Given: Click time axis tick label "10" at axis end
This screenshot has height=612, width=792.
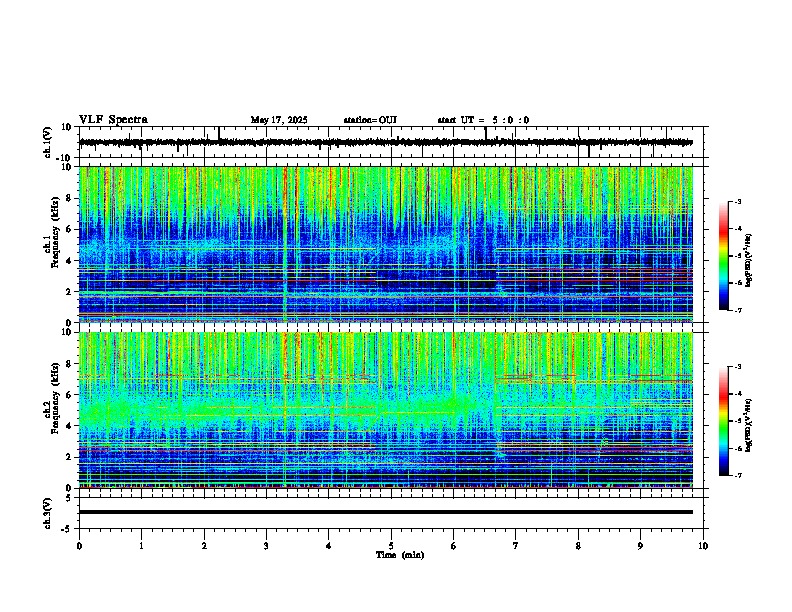Looking at the screenshot, I should [703, 546].
